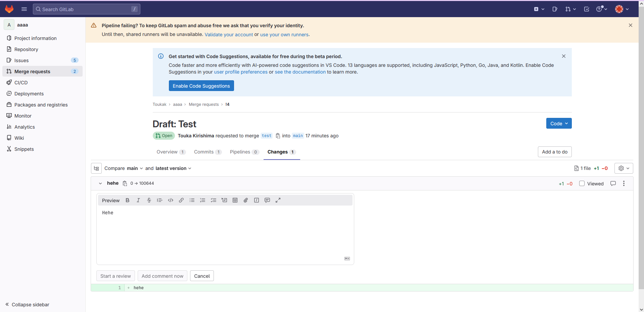Click the attach file paperclip icon

246,200
